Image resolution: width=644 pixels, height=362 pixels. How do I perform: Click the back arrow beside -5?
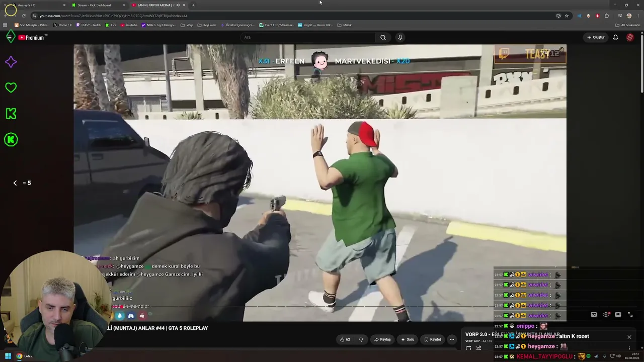(15, 183)
